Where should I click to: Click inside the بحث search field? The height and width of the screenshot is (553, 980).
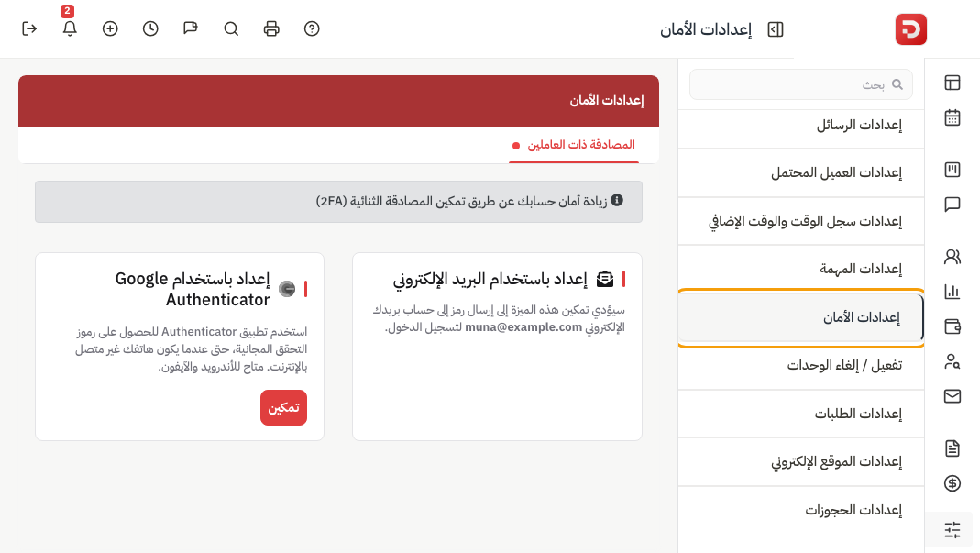coord(800,84)
